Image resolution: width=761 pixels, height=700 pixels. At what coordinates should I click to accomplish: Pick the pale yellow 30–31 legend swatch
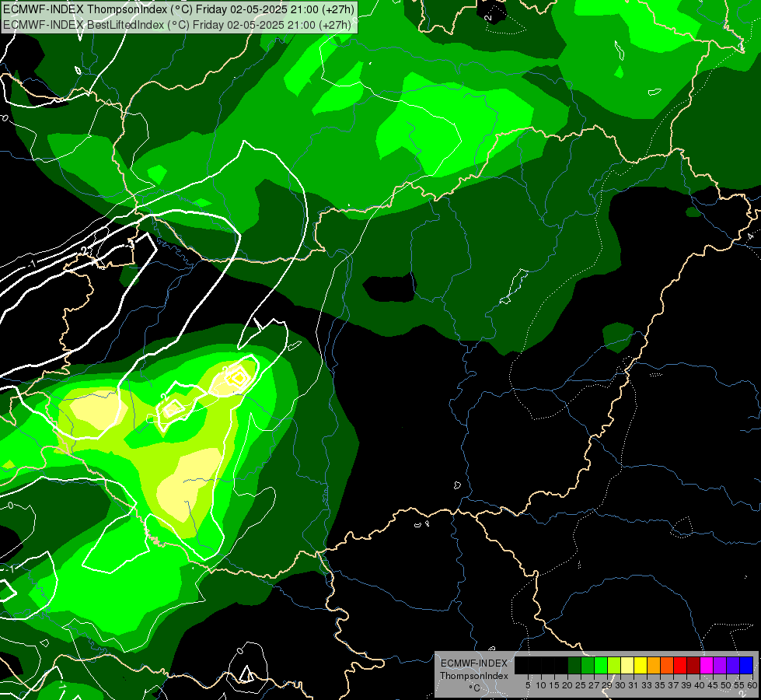click(x=627, y=665)
